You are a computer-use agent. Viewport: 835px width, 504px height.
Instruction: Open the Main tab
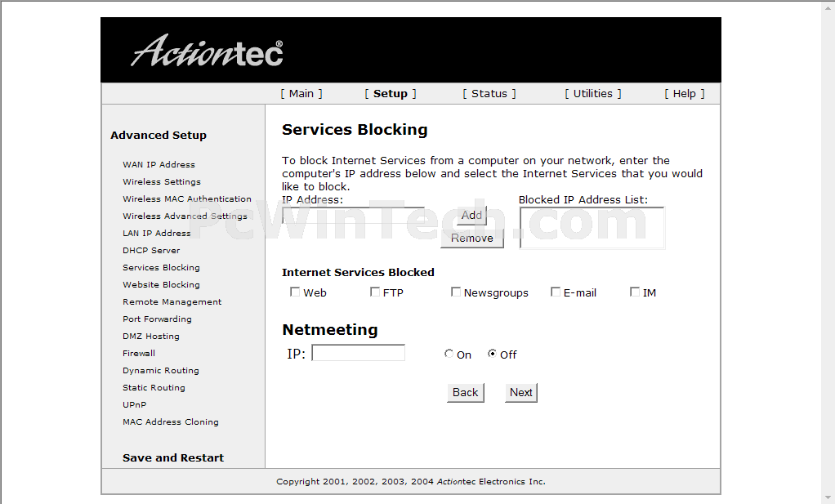click(x=301, y=94)
